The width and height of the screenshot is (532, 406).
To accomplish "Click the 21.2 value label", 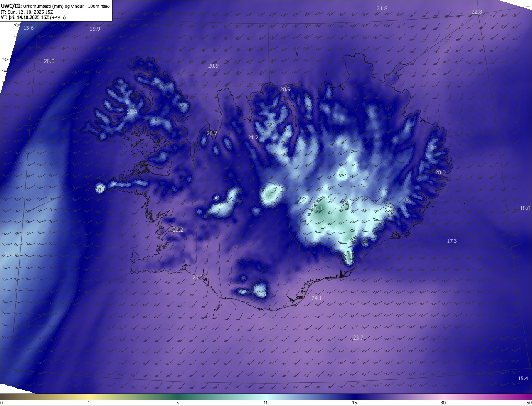I will 253,137.
